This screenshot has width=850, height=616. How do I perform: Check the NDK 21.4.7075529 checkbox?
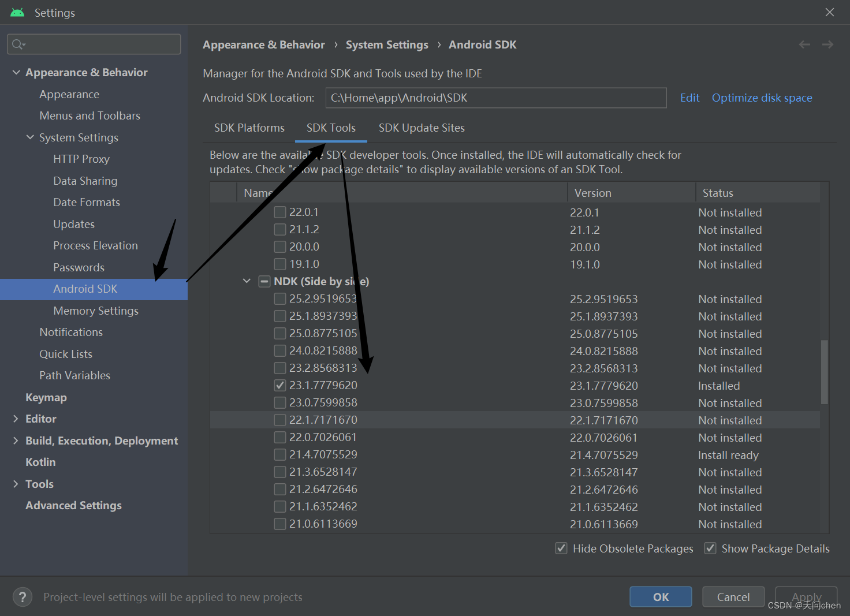280,455
